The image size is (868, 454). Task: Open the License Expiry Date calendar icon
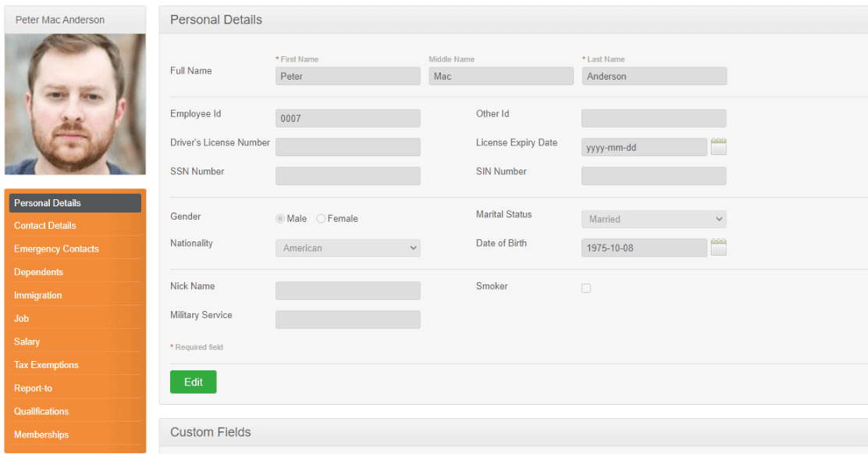(718, 147)
